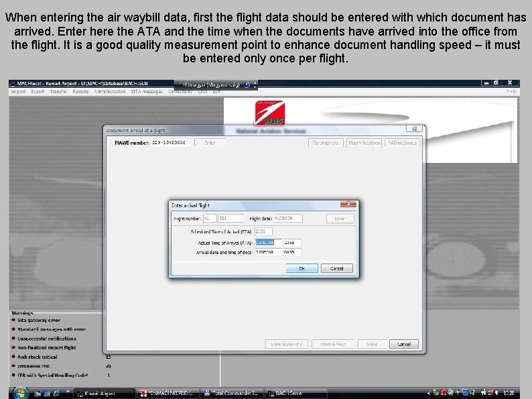Click Standard messages with error warning
The image size is (532, 399).
[52, 329]
